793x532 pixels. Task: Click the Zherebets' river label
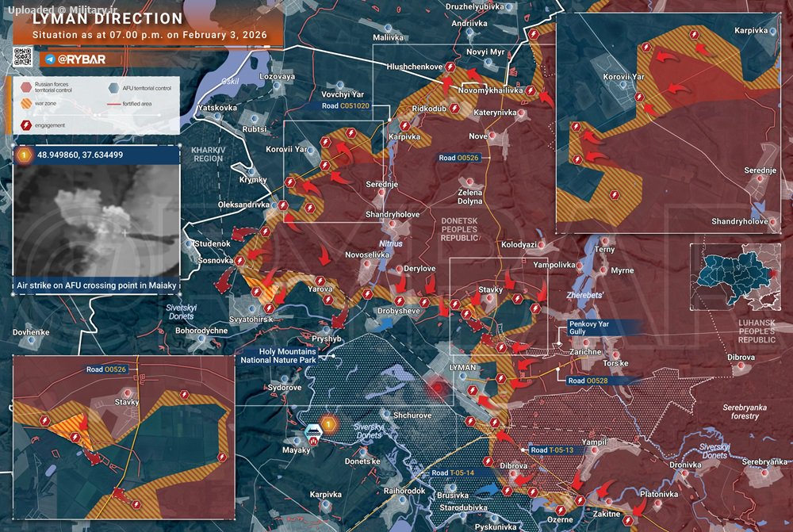point(585,295)
